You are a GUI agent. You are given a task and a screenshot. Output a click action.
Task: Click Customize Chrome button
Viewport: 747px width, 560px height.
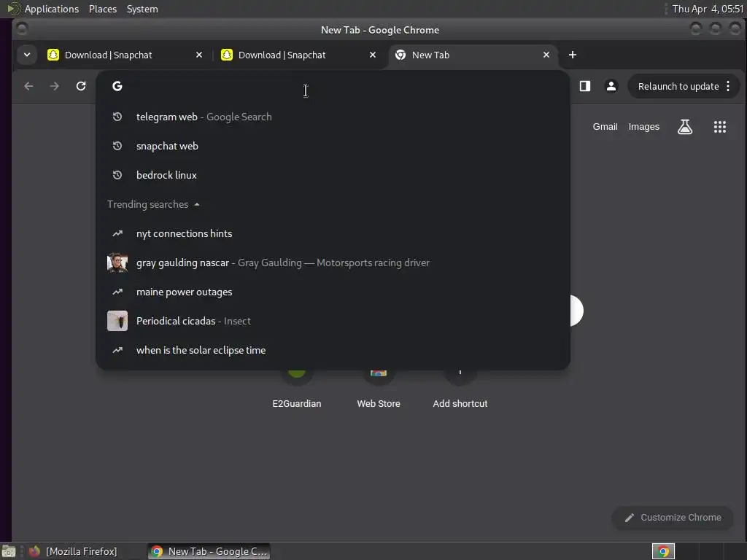pyautogui.click(x=672, y=518)
